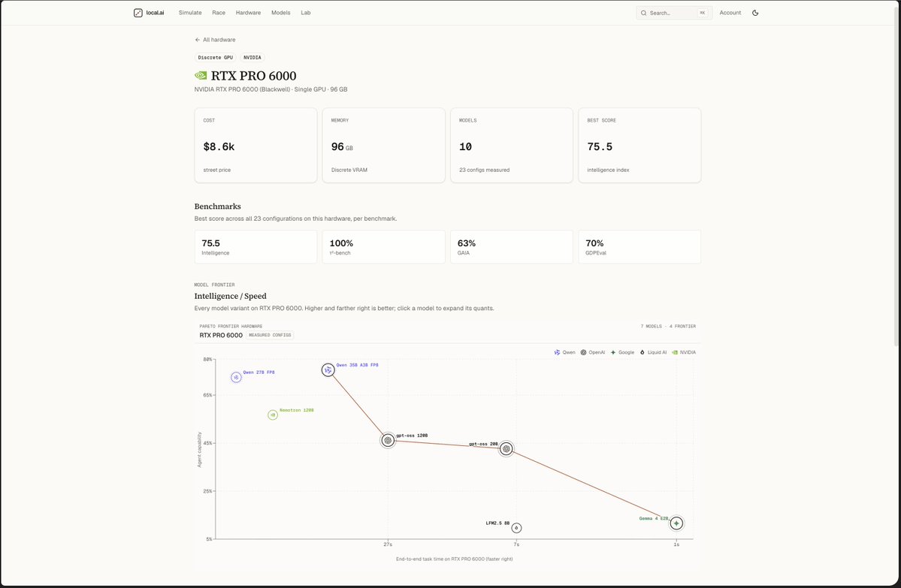Viewport: 901px width, 588px height.
Task: Click the Memory 96 GB card
Action: [x=384, y=145]
